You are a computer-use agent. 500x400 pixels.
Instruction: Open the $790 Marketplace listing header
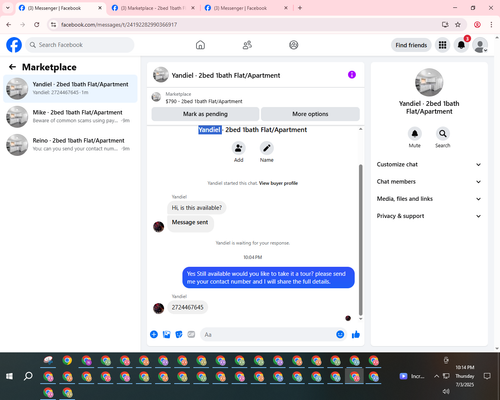tap(256, 97)
